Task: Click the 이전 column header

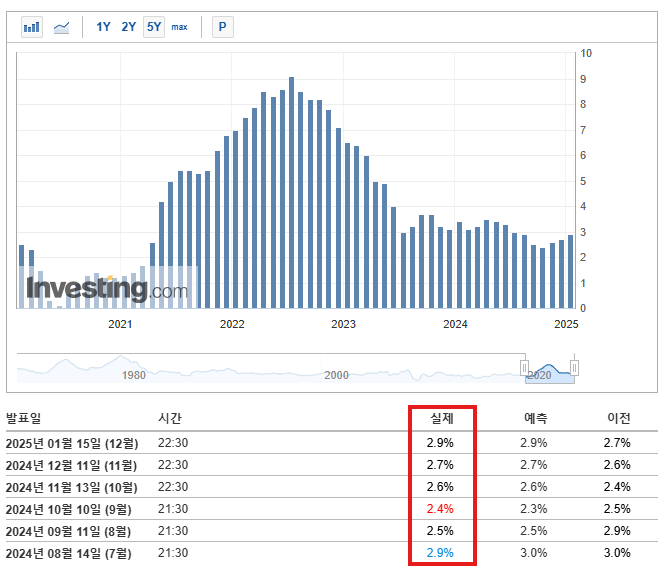Action: (619, 418)
